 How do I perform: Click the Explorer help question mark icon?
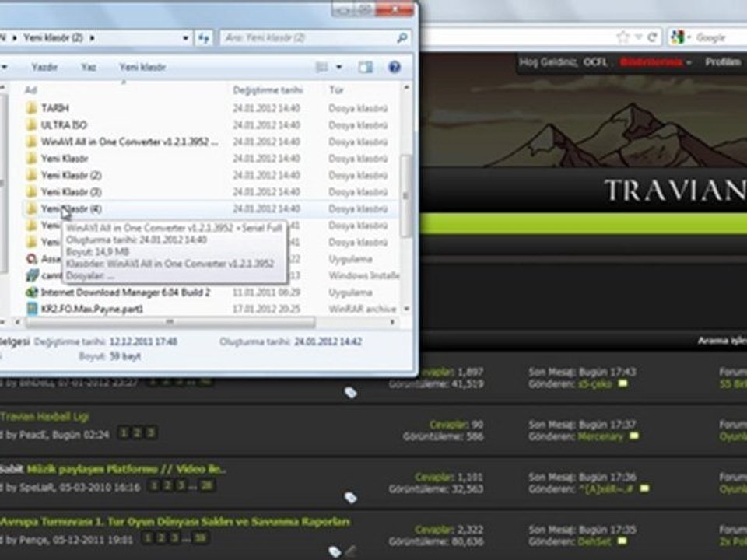point(394,67)
